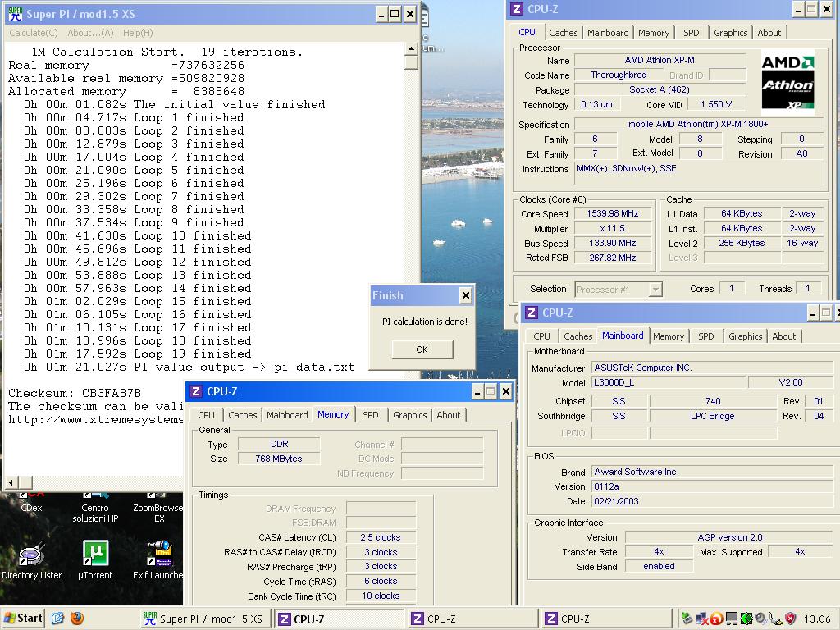Click the Manufacturer value ASUSTeK Computer INC.
The image size is (840, 630).
point(713,368)
